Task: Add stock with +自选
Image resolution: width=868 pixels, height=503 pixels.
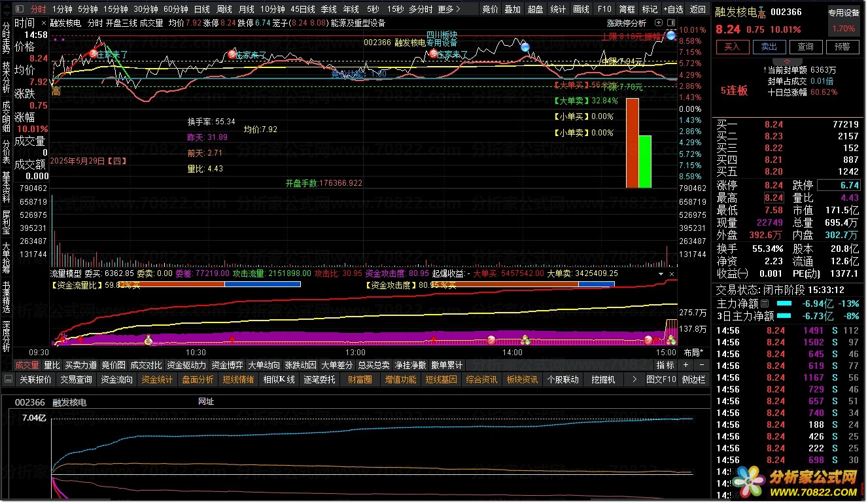Action: [x=673, y=9]
